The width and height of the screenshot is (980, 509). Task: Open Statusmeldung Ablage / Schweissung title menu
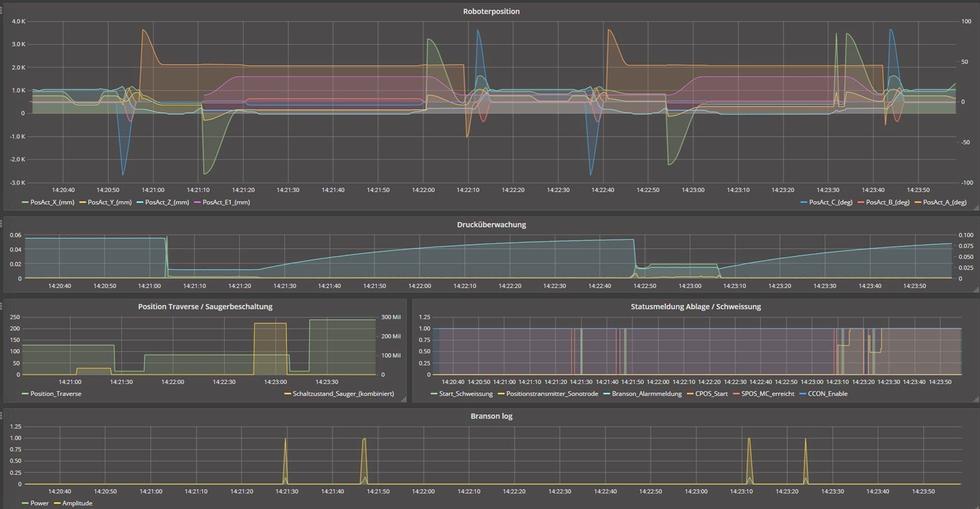pyautogui.click(x=695, y=307)
